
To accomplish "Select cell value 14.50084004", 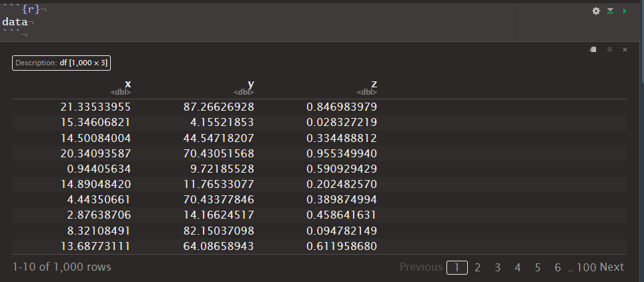I will click(95, 138).
